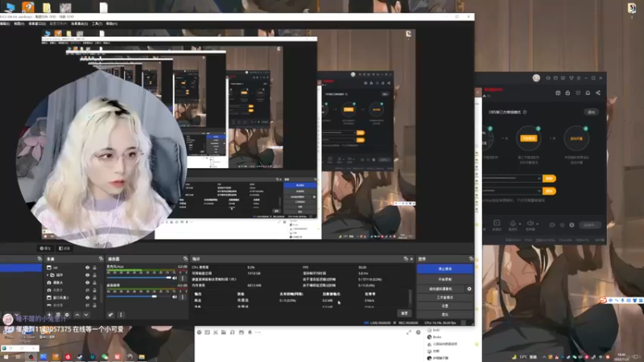Toggle visibility eye of 插件 folder source
Image resolution: width=644 pixels, height=362 pixels.
point(87,275)
